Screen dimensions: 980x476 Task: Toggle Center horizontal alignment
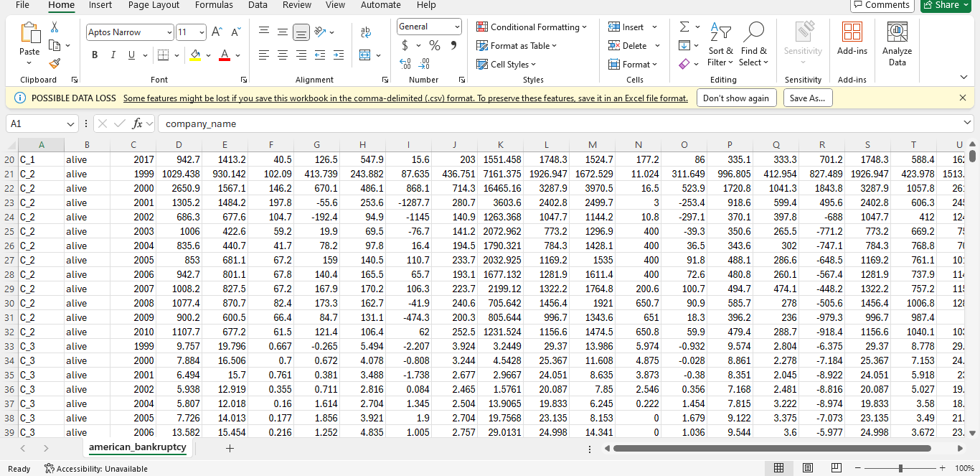(283, 55)
